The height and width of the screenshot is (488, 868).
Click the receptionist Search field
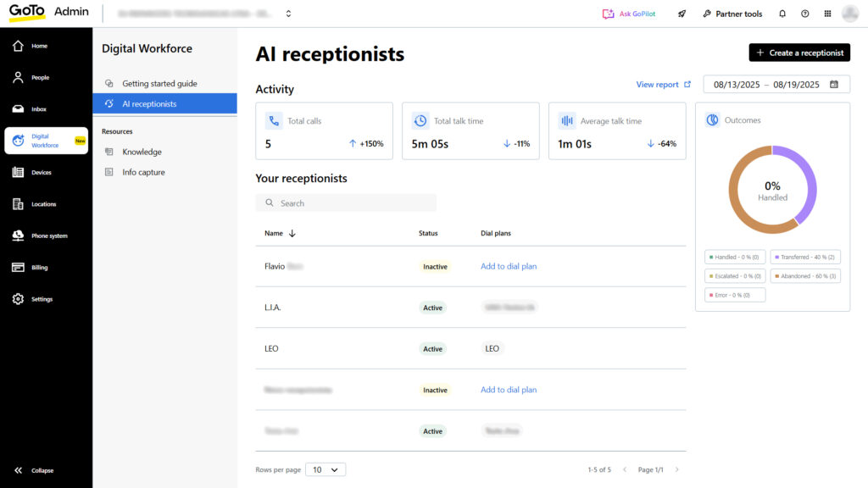point(346,203)
